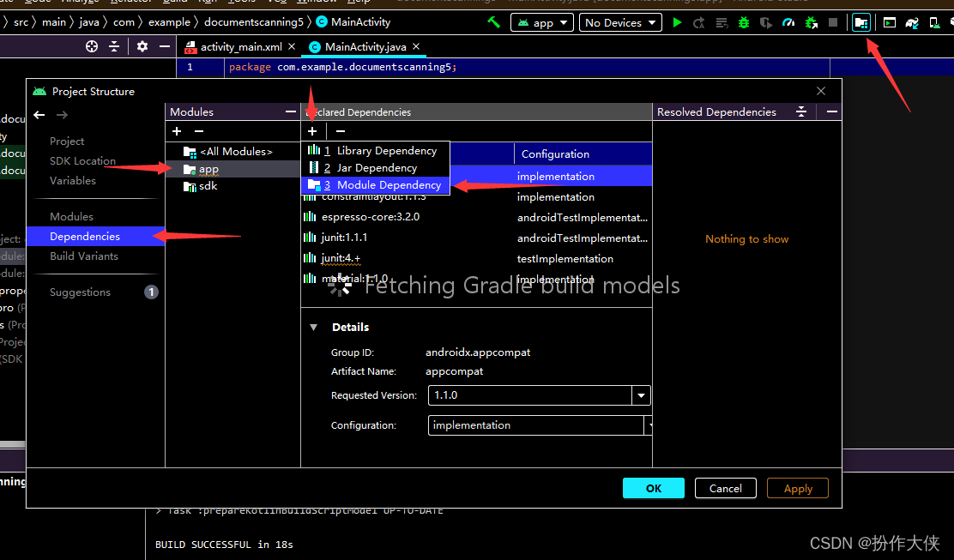Click the Run Anything icon in toolbar
954x560 pixels.
(890, 22)
